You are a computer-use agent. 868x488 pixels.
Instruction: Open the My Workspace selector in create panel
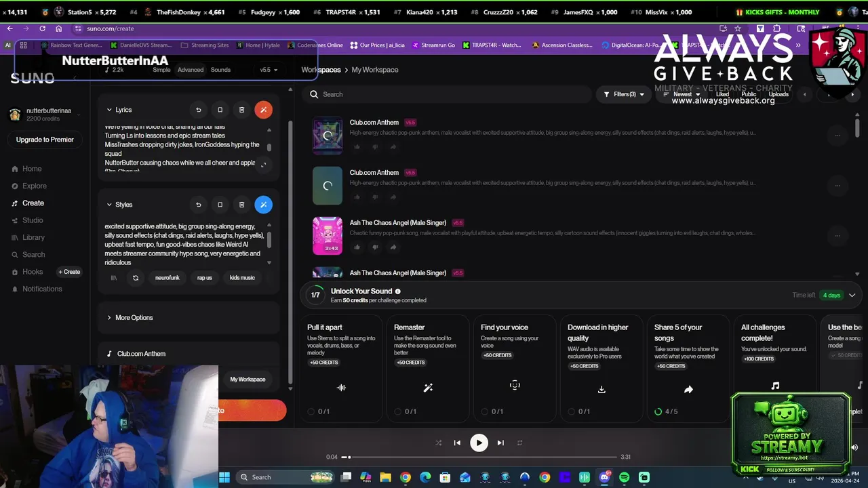tap(248, 379)
